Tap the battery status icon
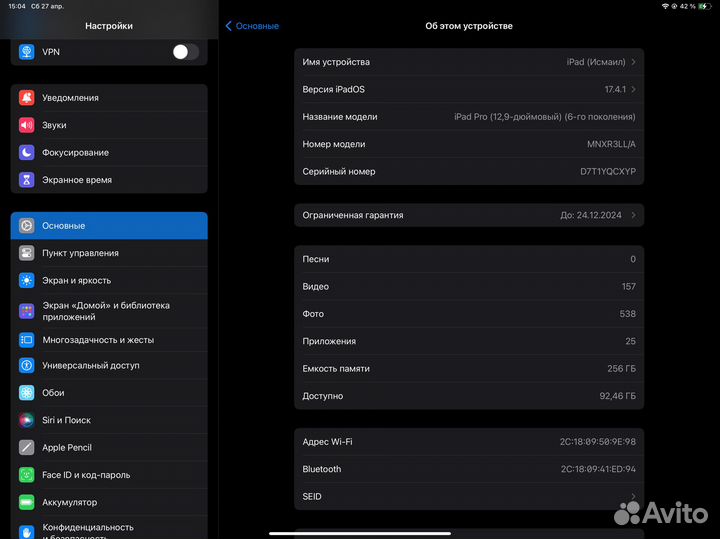Screen dimensions: 720x539 [x=704, y=6]
